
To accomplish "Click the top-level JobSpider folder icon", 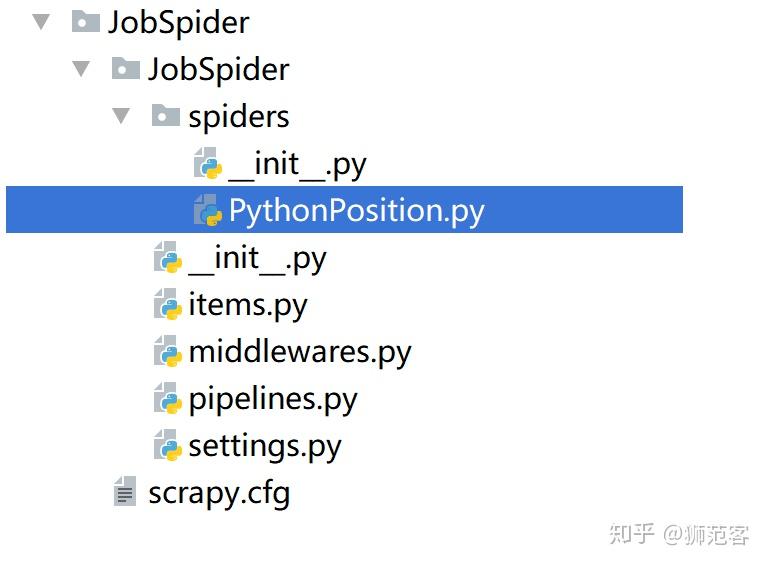I will coord(86,21).
